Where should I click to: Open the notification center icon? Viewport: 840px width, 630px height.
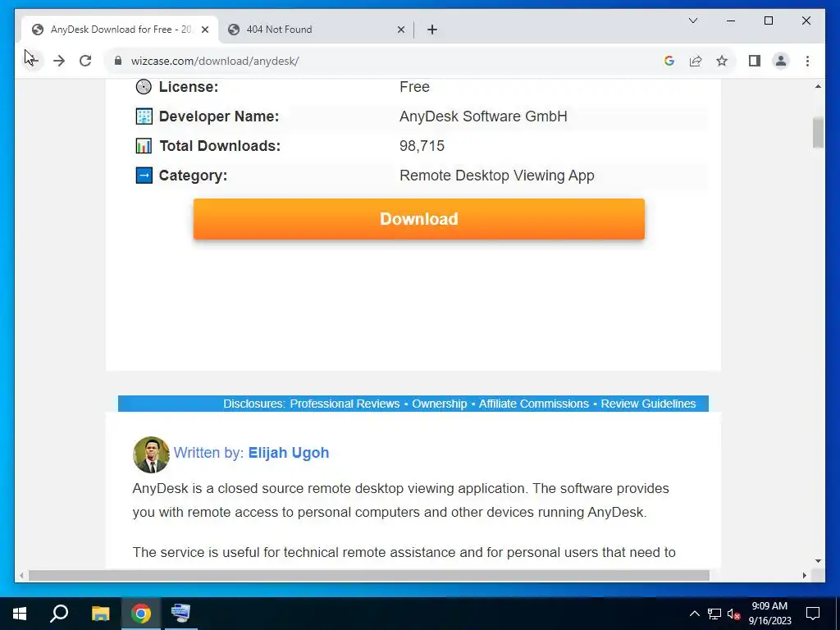click(813, 614)
